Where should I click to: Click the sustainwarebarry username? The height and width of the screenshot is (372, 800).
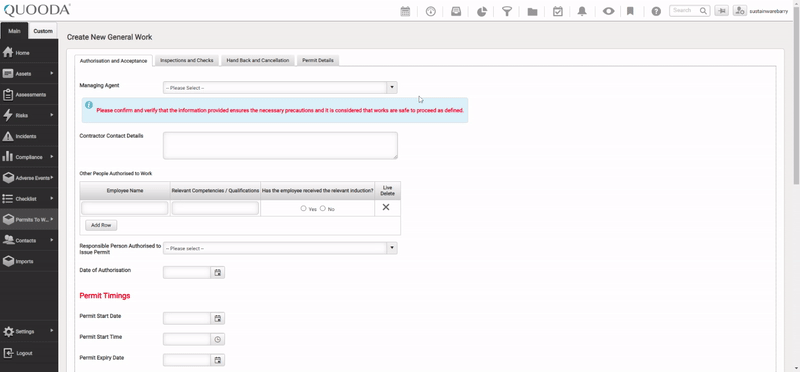pos(768,11)
